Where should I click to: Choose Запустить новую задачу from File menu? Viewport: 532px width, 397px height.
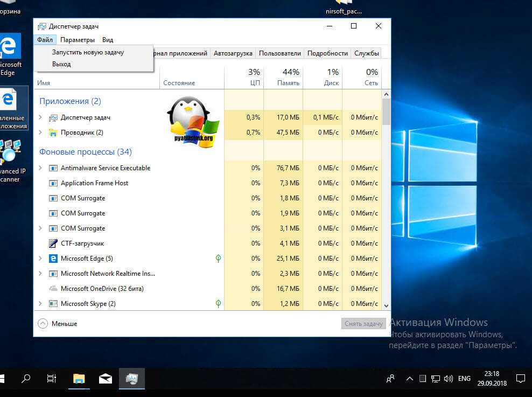click(88, 52)
